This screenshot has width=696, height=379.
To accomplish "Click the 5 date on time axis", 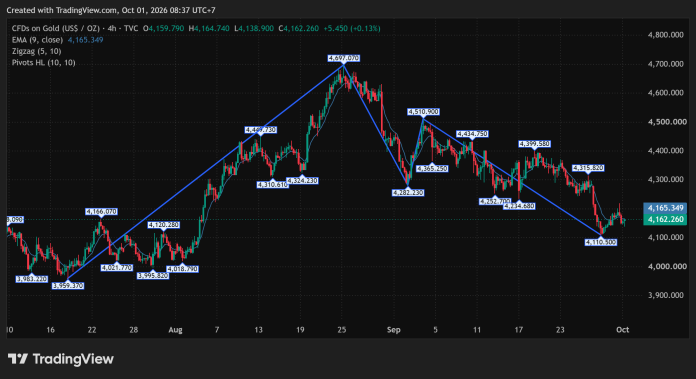I will pos(435,330).
